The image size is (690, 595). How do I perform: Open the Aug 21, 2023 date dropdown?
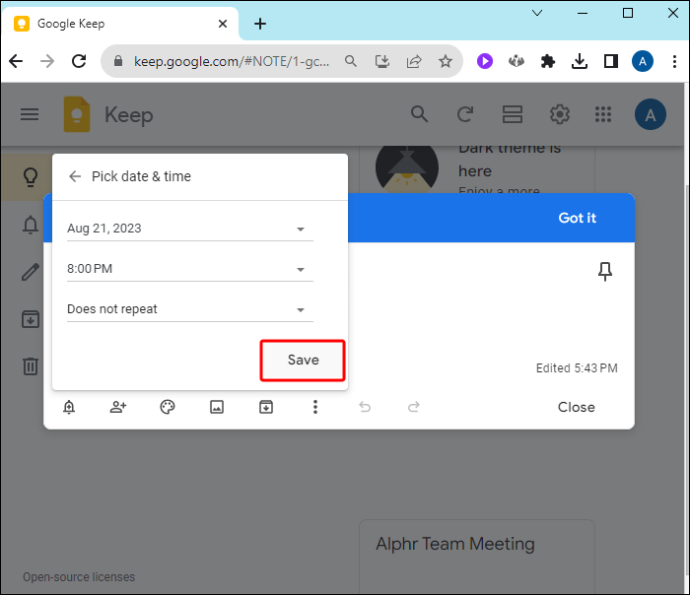point(190,229)
